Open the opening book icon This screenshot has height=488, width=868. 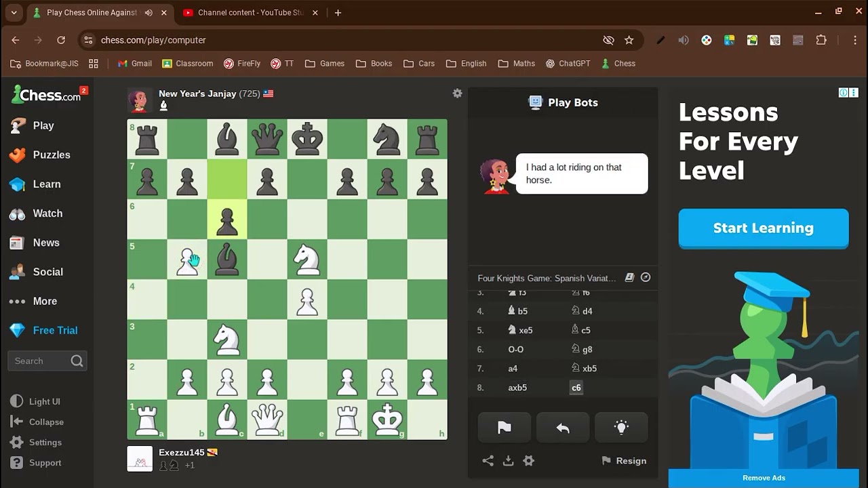coord(629,277)
